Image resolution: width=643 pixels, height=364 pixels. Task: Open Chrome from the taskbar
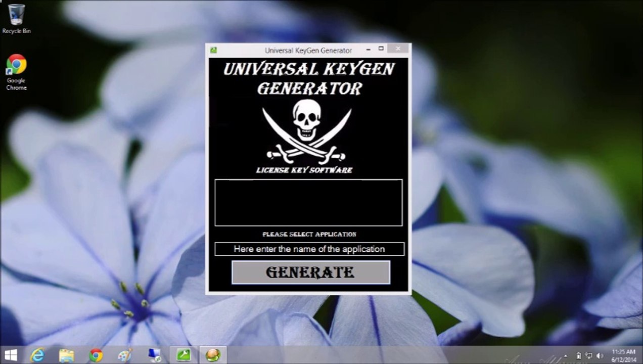[96, 355]
